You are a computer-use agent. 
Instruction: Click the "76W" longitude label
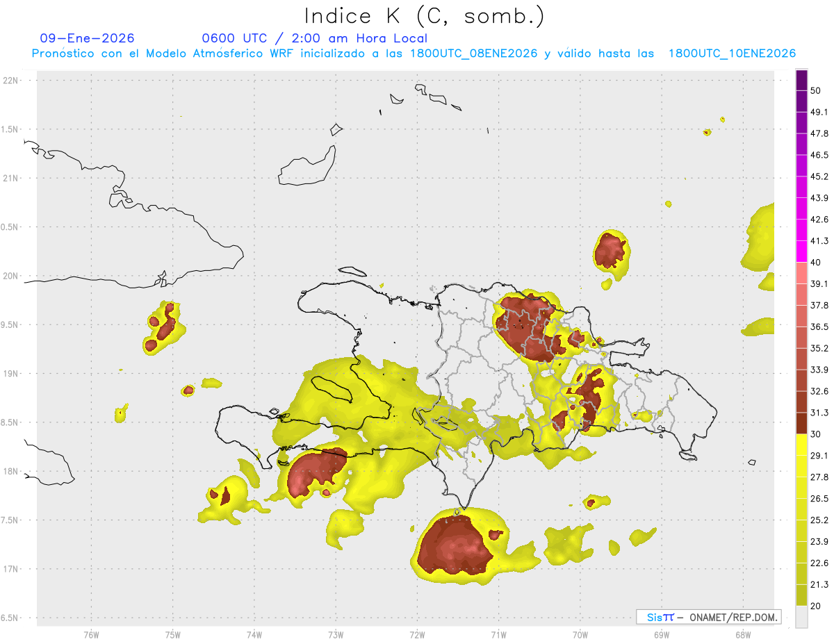pos(91,634)
